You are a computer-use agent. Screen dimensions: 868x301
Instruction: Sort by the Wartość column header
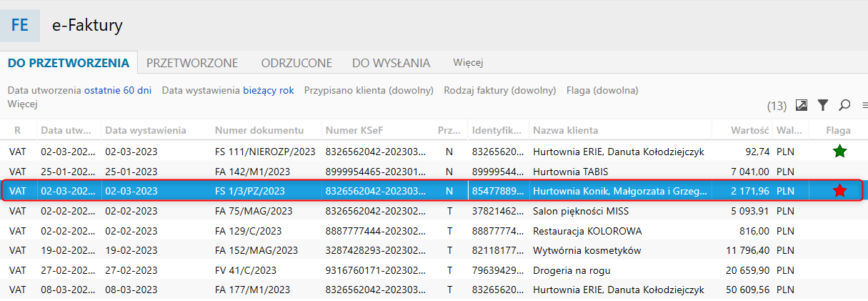tap(750, 130)
